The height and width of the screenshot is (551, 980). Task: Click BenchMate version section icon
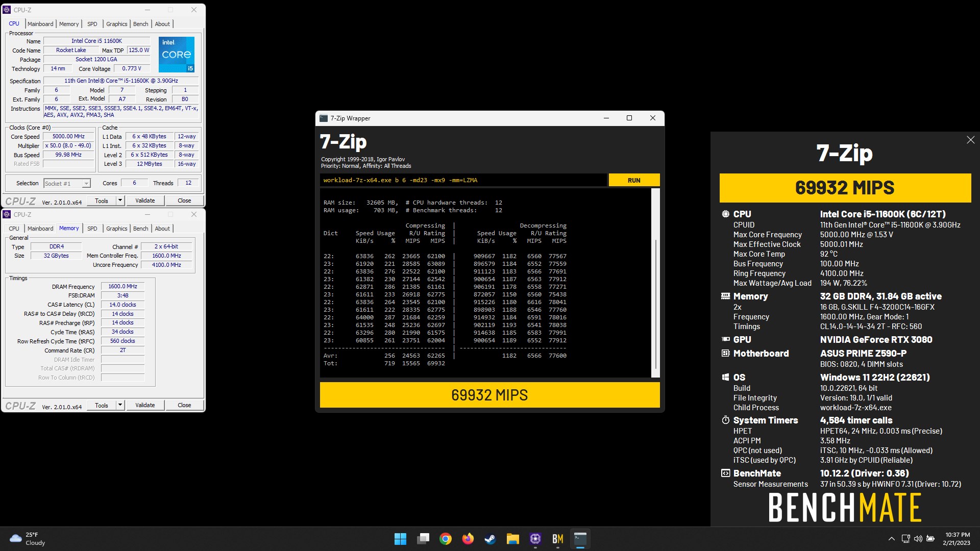click(x=725, y=473)
